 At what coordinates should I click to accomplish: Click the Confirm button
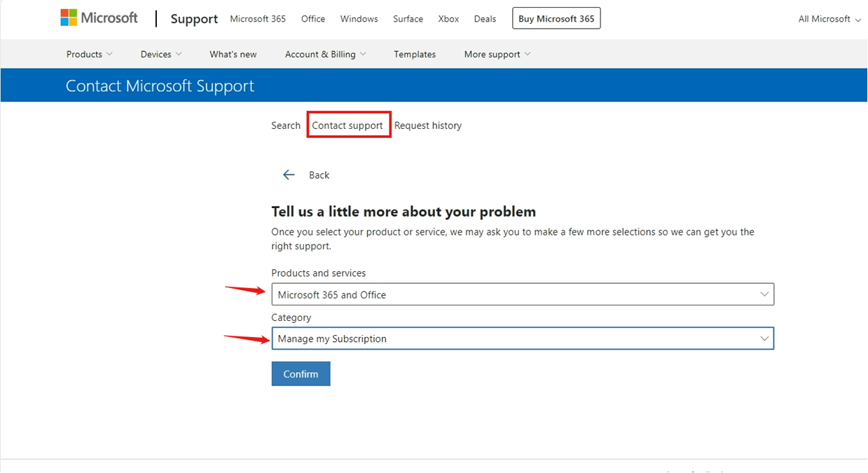click(x=301, y=373)
